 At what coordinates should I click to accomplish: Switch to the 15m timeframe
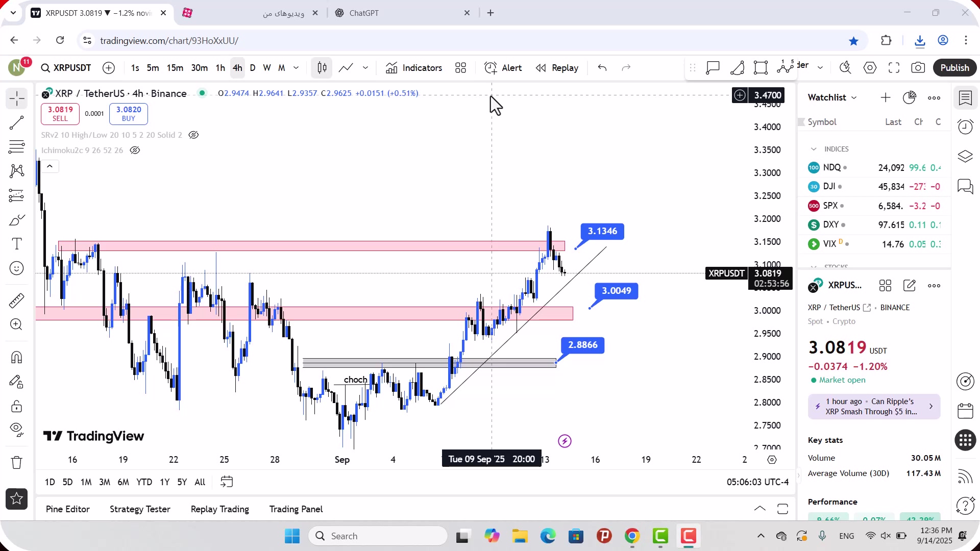coord(175,68)
